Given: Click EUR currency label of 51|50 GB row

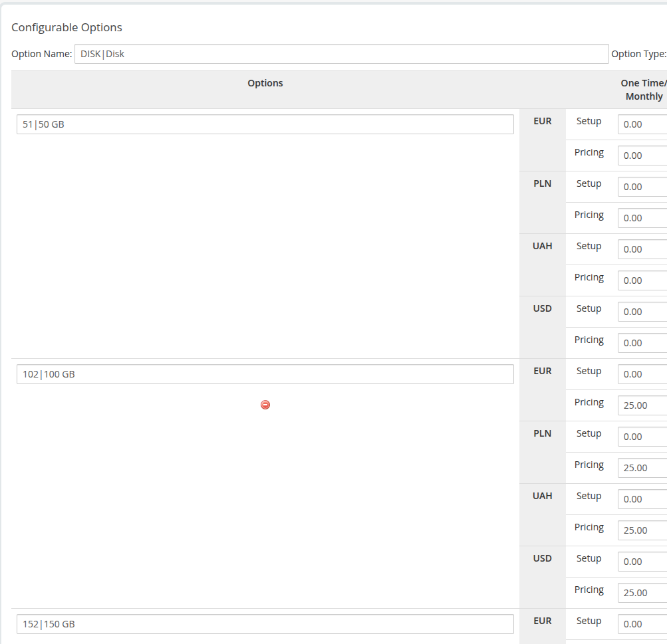Looking at the screenshot, I should click(543, 121).
